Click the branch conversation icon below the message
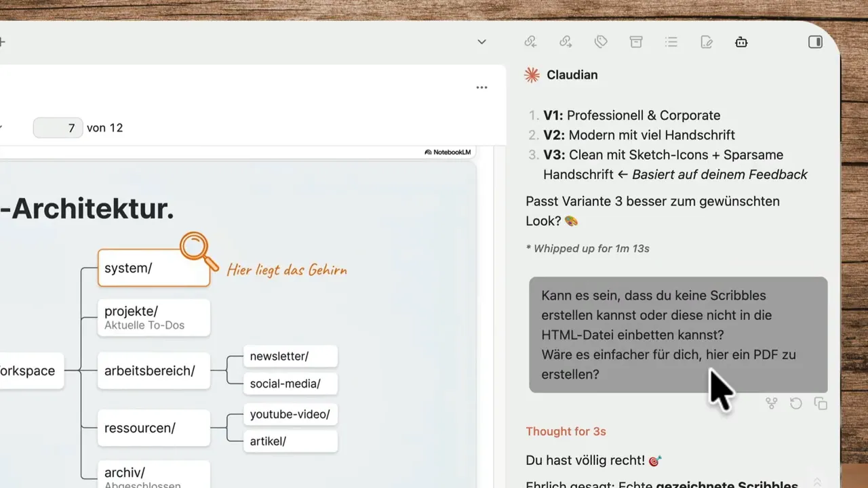The height and width of the screenshot is (488, 868). (772, 403)
